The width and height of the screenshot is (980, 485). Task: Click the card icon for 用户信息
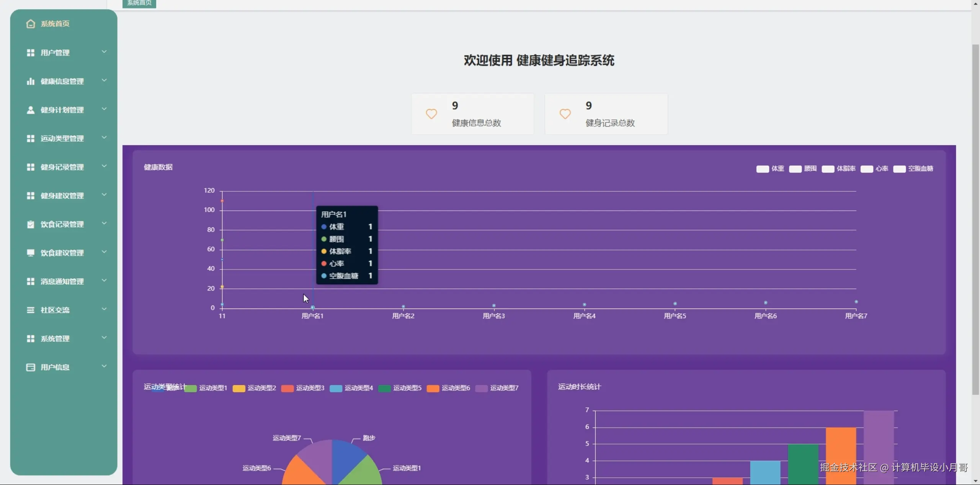[31, 367]
